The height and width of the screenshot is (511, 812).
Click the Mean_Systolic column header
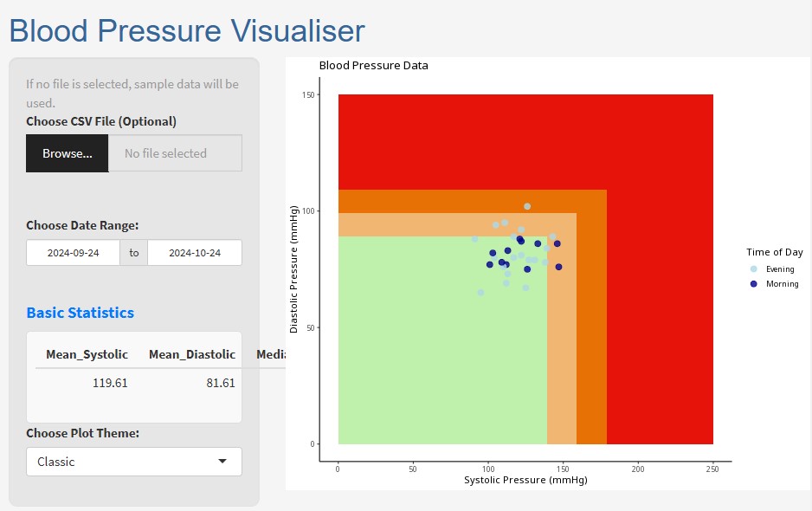[87, 354]
